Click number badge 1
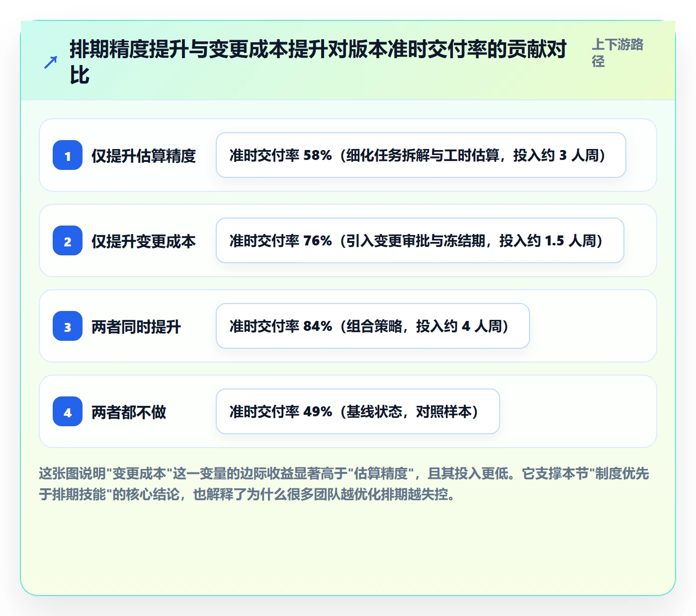The image size is (696, 616). (68, 155)
